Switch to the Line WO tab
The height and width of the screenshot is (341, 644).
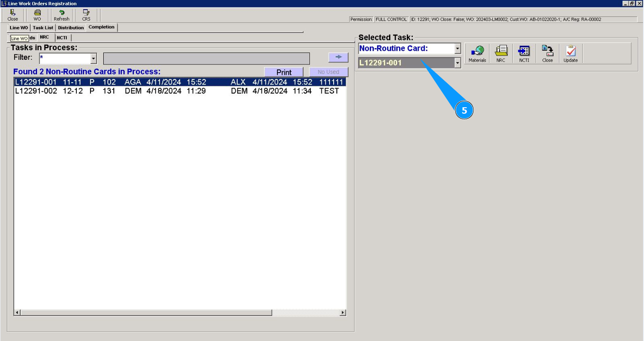click(x=19, y=28)
